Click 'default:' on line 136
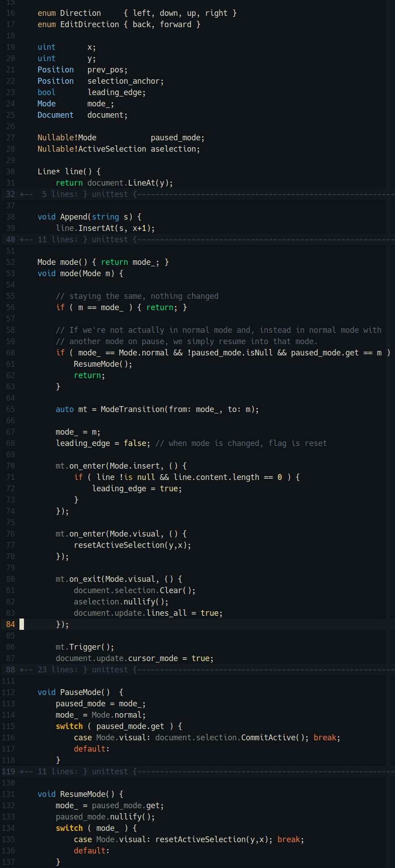The image size is (395, 868). tap(92, 851)
